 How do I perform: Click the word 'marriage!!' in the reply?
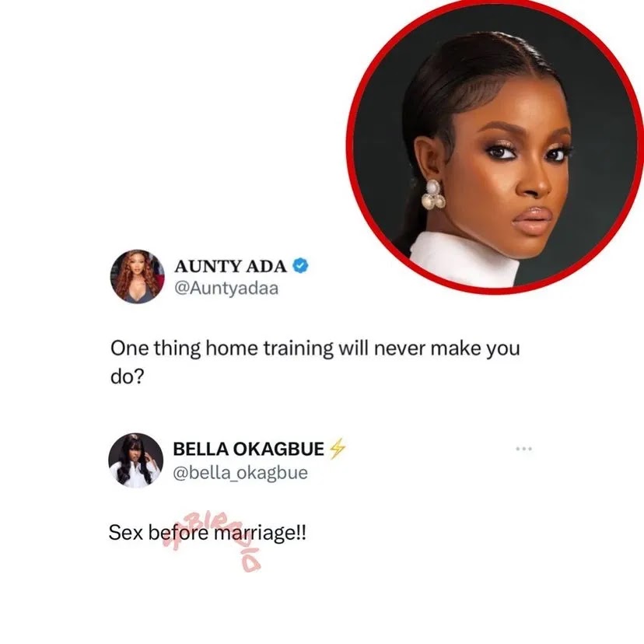pyautogui.click(x=261, y=533)
